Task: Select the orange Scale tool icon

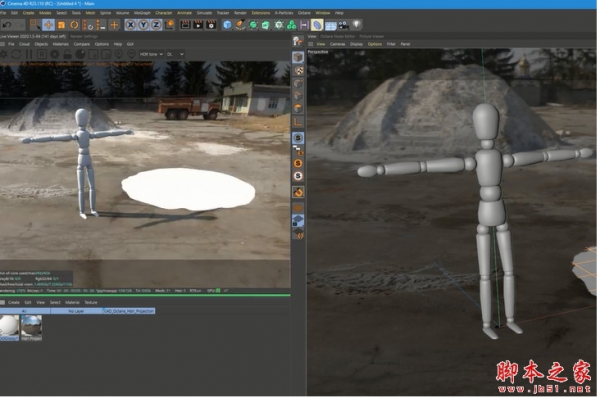Action: [61, 25]
